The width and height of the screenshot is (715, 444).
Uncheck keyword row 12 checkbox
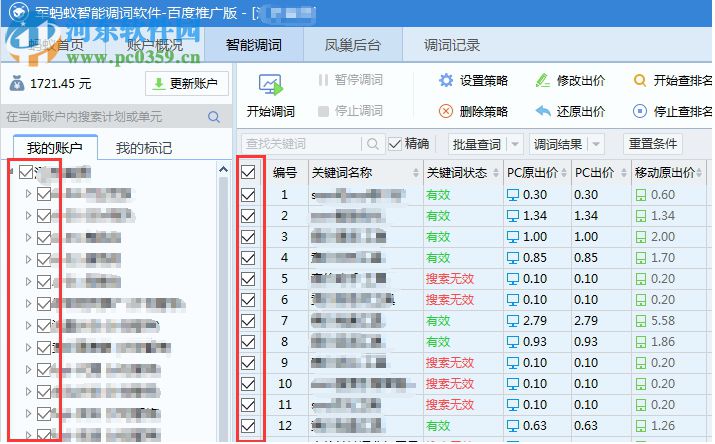point(248,426)
